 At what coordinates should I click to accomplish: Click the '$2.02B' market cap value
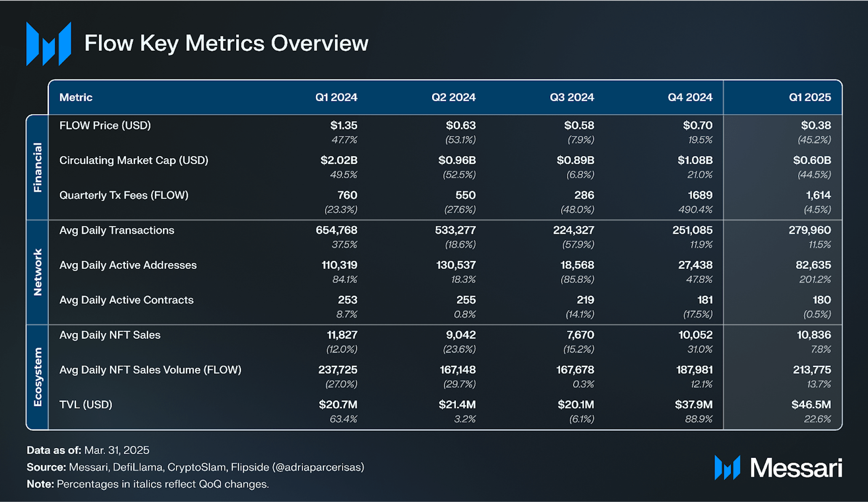point(339,161)
